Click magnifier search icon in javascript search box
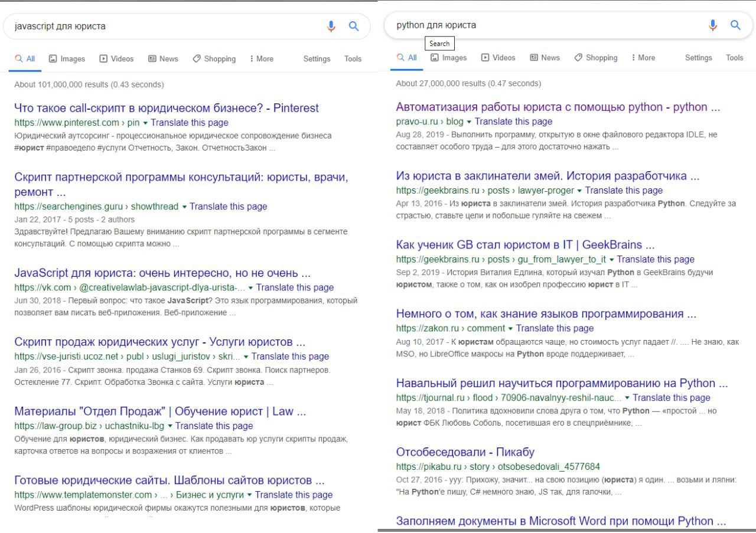Viewport: 756px width, 533px height. [x=354, y=26]
